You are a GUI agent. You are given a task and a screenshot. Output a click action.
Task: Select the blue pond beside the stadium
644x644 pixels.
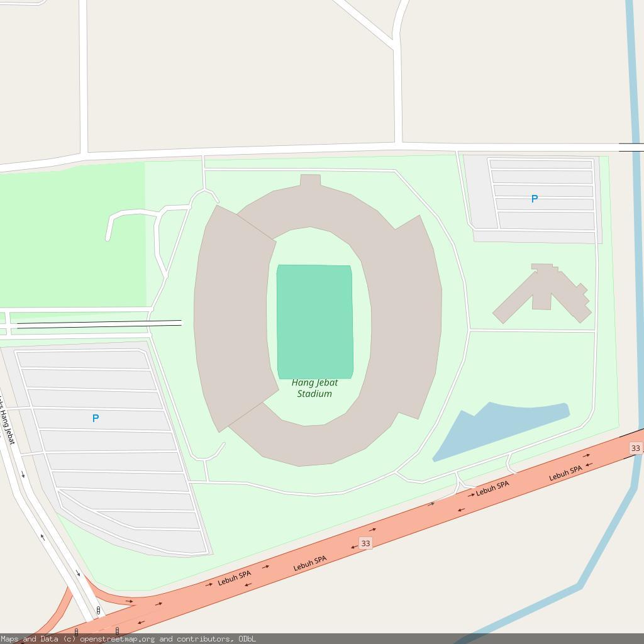501,431
